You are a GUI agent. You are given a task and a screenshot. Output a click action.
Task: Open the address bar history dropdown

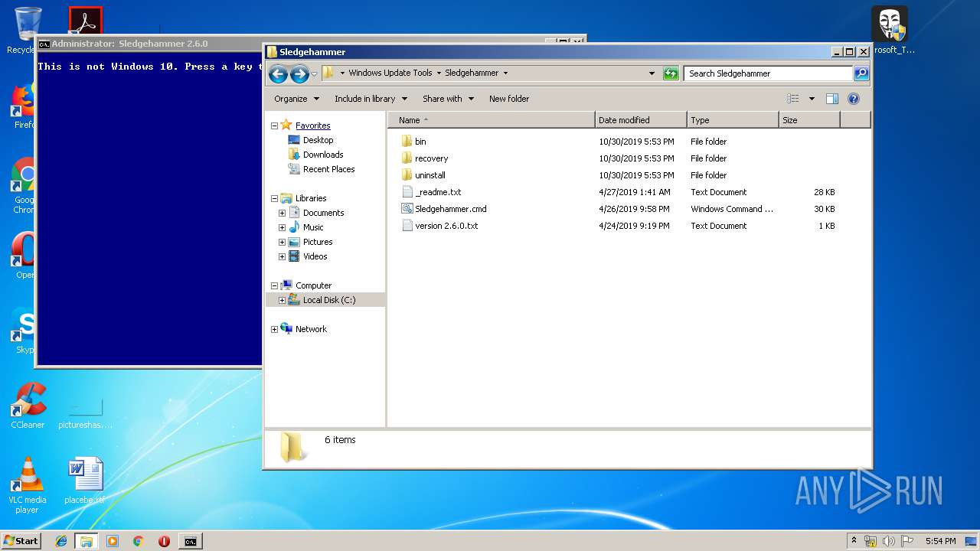coord(652,73)
